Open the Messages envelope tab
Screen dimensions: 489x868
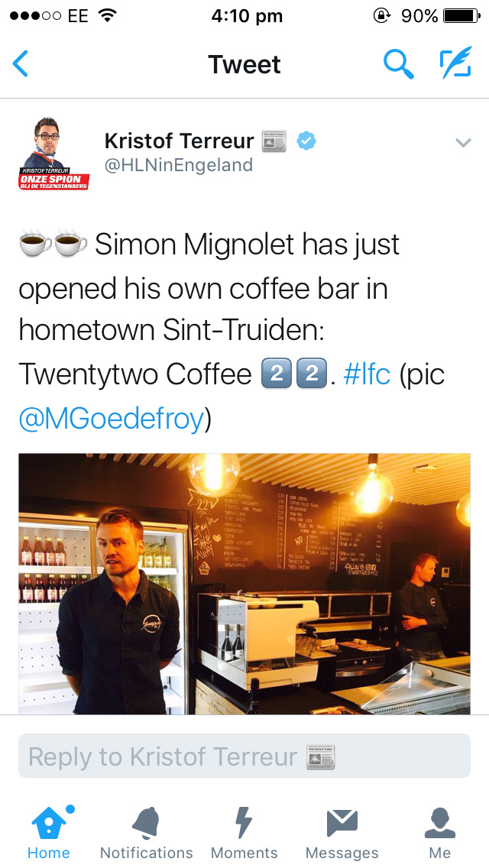(342, 832)
